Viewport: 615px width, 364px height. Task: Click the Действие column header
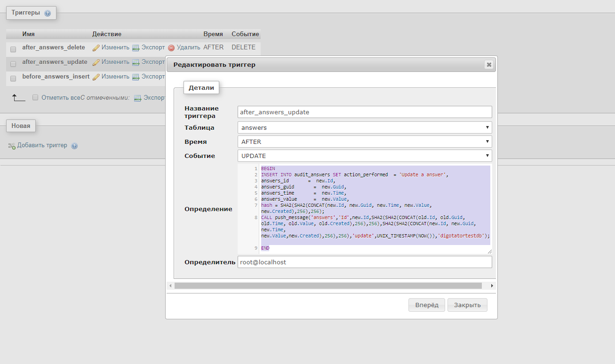pos(107,34)
